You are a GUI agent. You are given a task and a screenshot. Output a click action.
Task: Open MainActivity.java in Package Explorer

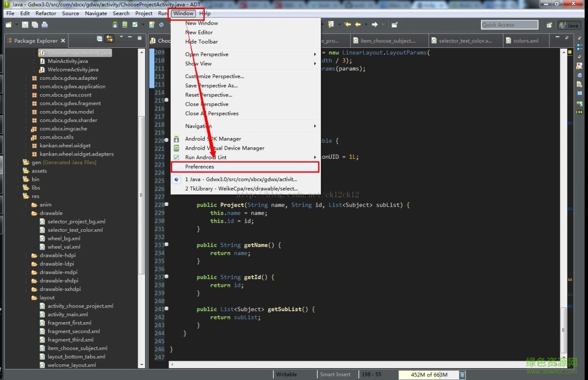click(68, 61)
